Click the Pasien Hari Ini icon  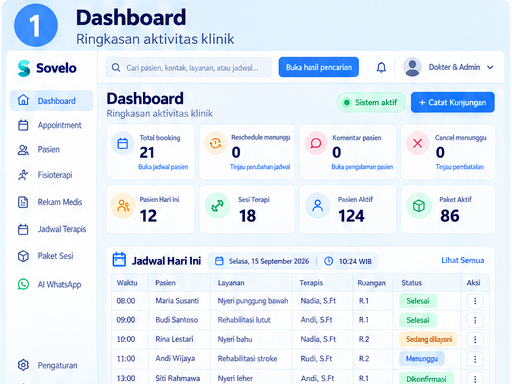tap(123, 206)
